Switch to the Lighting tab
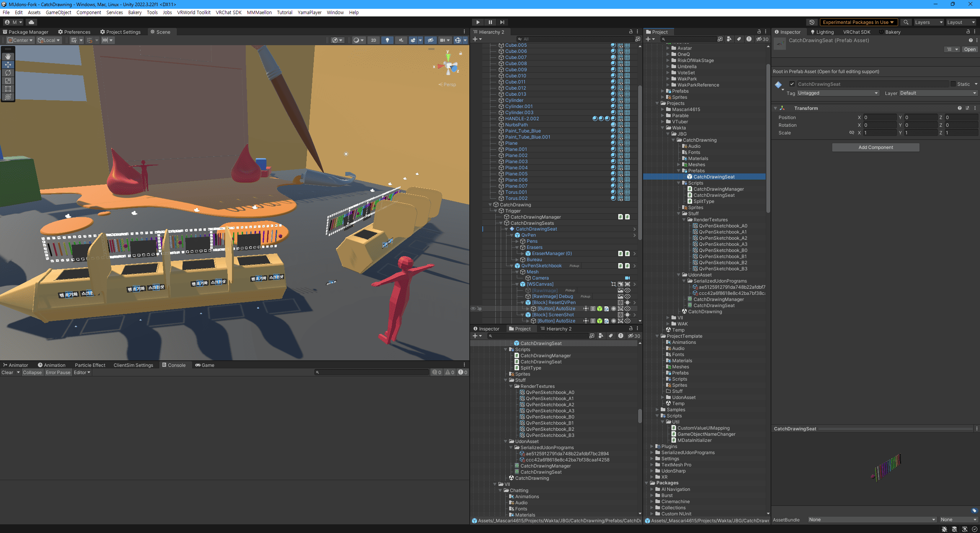 click(822, 32)
